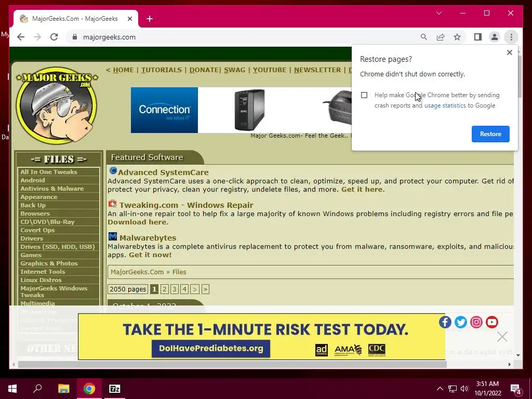Close the MajorGeeks.Com tab
The image size is (532, 399).
coord(129,19)
